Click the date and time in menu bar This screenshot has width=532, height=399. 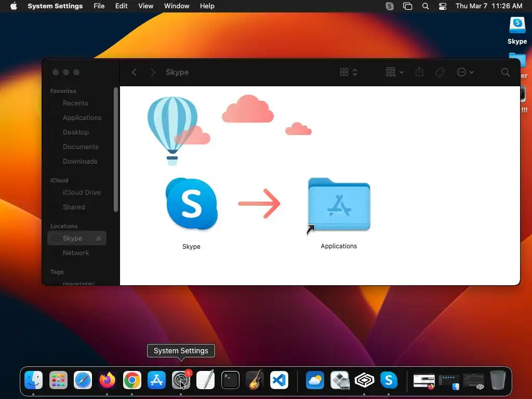(488, 6)
